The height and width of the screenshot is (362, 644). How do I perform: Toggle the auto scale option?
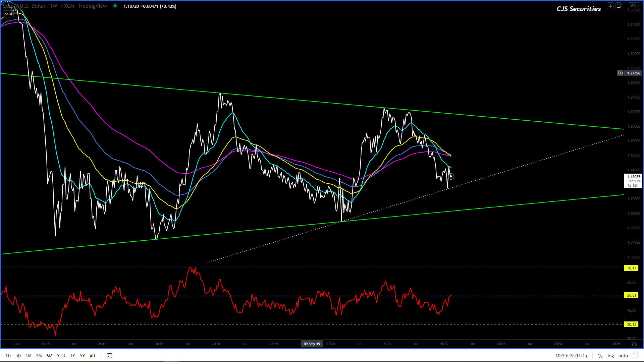pyautogui.click(x=623, y=356)
